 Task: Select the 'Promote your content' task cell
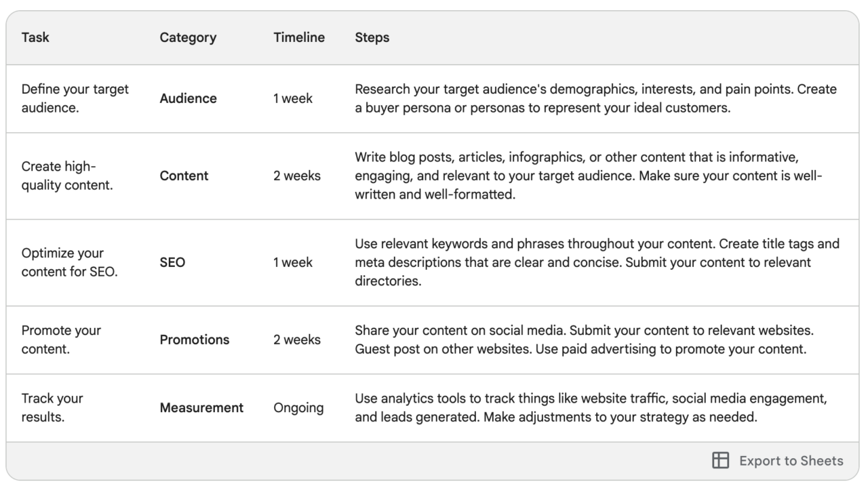61,340
